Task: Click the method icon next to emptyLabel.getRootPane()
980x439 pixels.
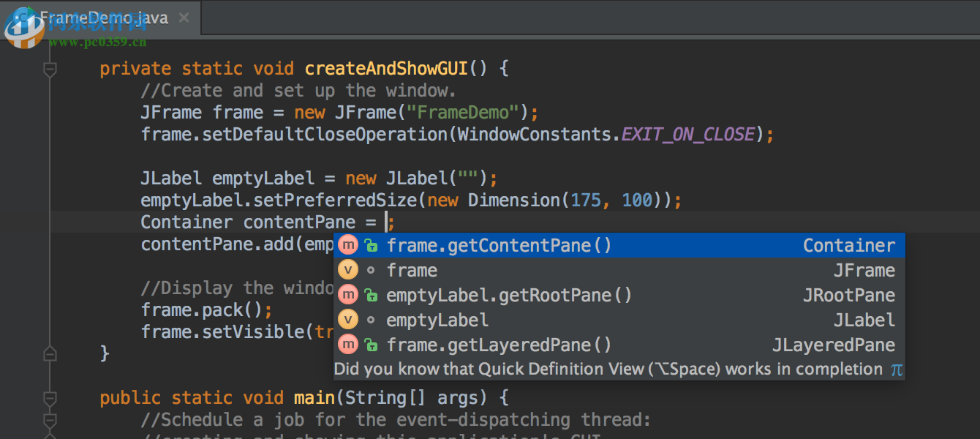Action: [x=348, y=294]
